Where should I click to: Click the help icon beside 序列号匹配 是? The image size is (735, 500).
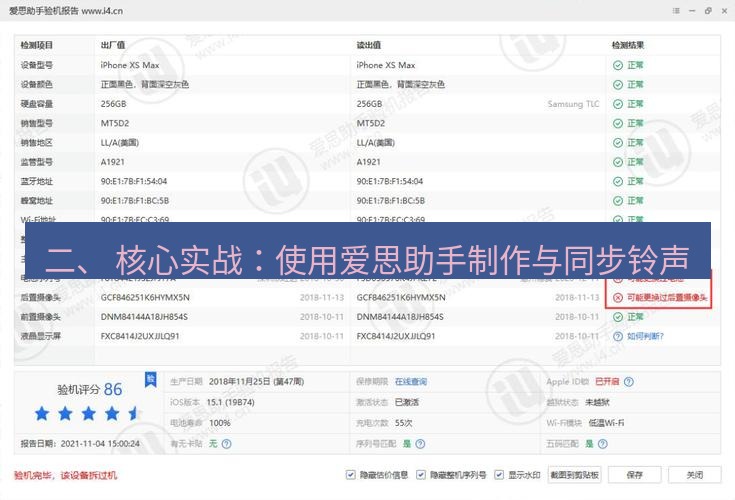(420, 443)
